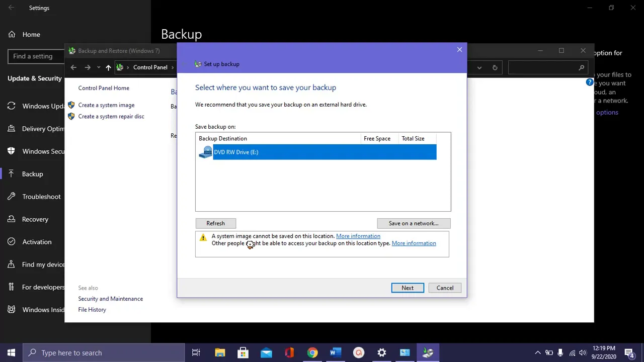
Task: Click the search magnifier in Control Panel
Action: [x=582, y=67]
